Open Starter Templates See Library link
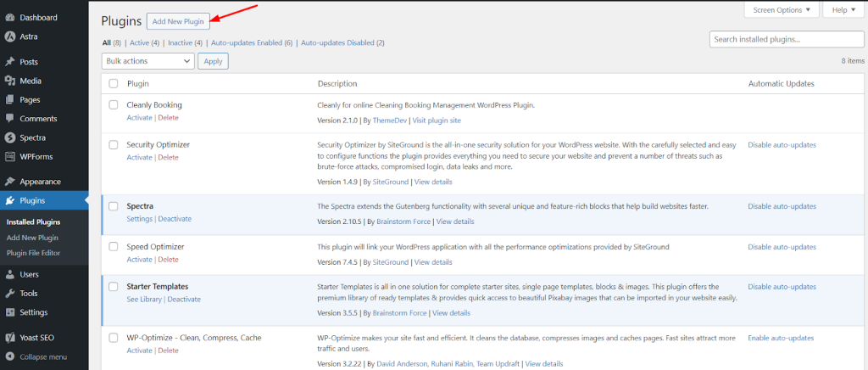 (144, 299)
